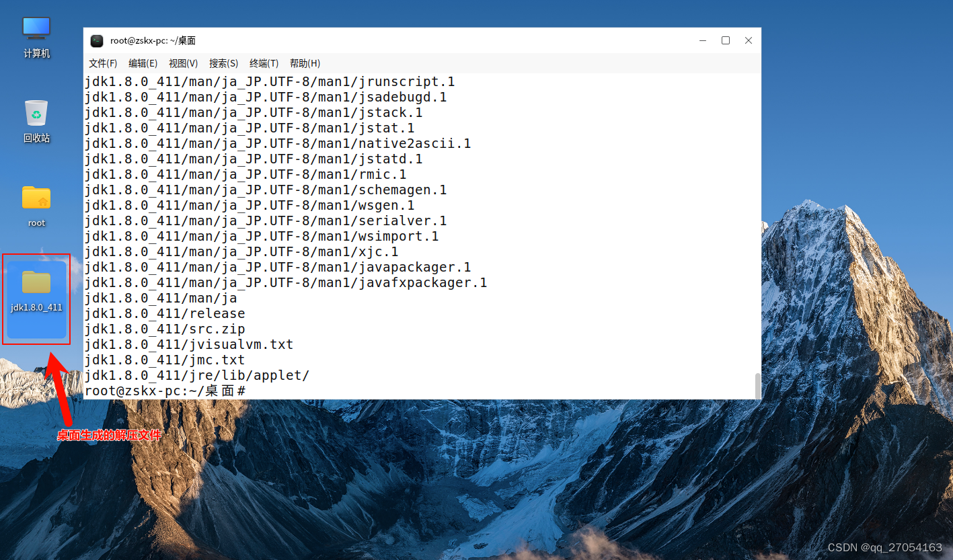Open the 编辑(E) menu
This screenshot has height=560, width=953.
(143, 63)
